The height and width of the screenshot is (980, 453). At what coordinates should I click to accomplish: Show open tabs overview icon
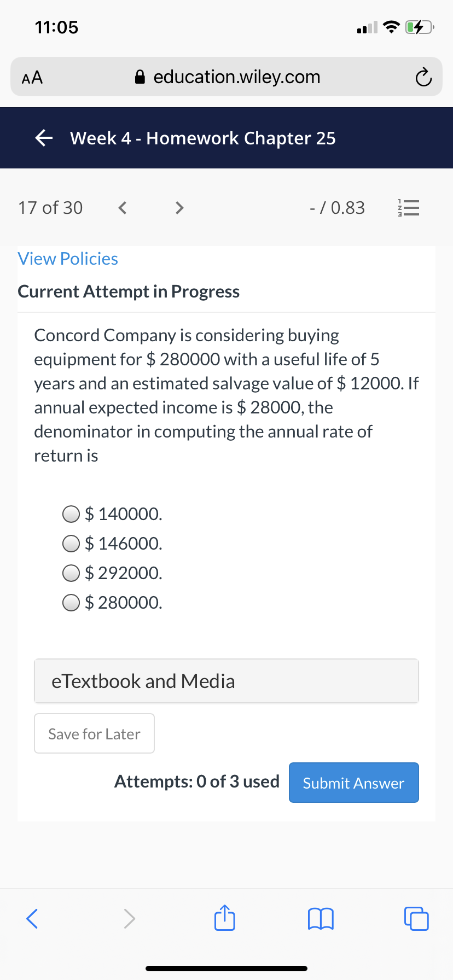416,919
